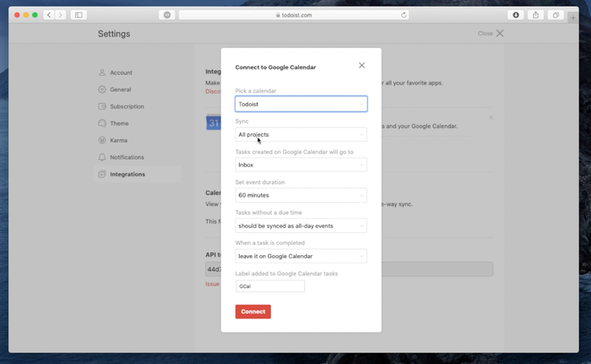591x364 pixels.
Task: Close the Connect to Google Calendar dialog
Action: coord(361,66)
